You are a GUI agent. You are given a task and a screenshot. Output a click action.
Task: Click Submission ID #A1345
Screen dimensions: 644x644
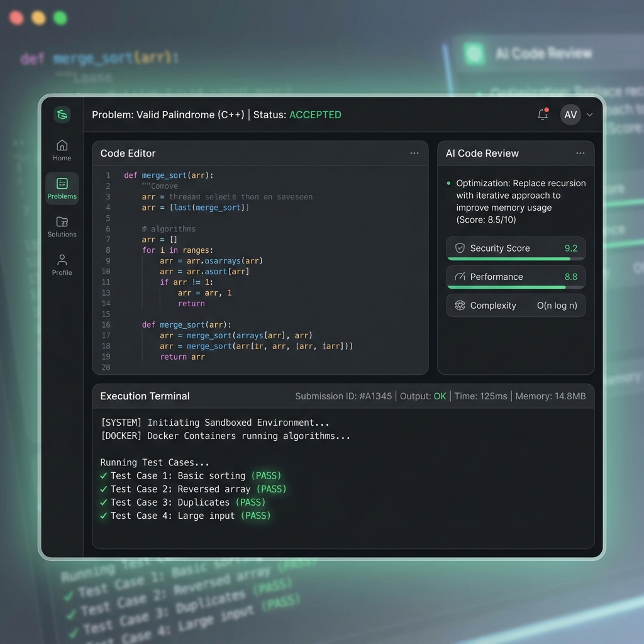pyautogui.click(x=343, y=396)
